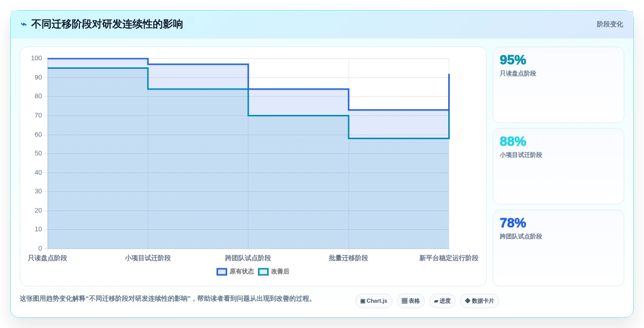
Task: Click the 改善后 legend label
Action: point(280,272)
